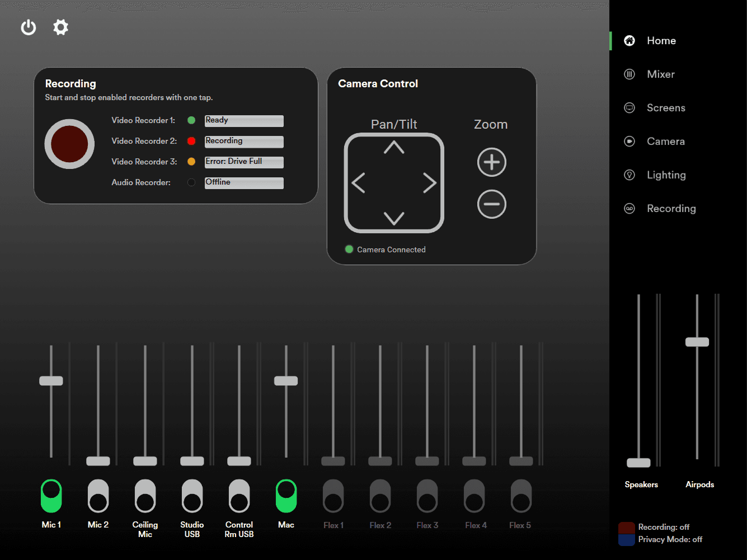Image resolution: width=747 pixels, height=560 pixels.
Task: Click the power icon
Action: [x=29, y=27]
